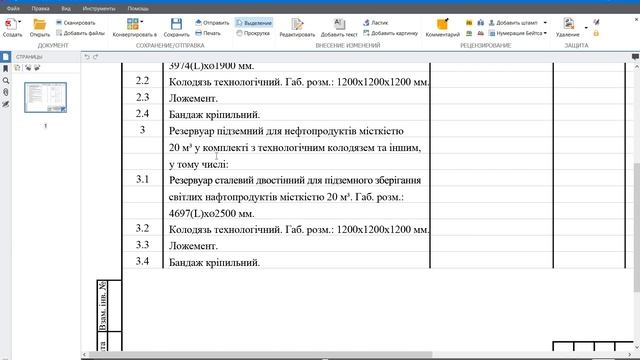Viewport: 640px width, 360px height.
Task: Open the signatures sidebar panel
Action: [6, 104]
